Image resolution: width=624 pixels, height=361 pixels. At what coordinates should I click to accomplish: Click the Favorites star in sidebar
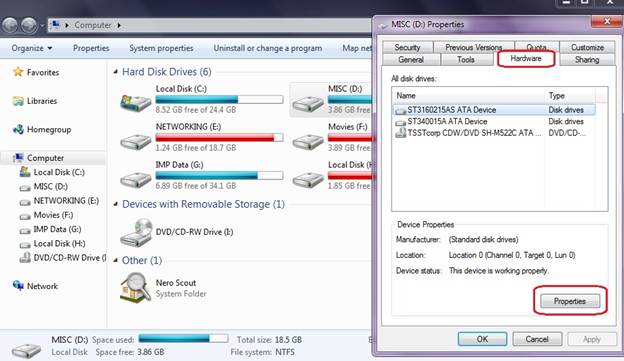pyautogui.click(x=18, y=72)
